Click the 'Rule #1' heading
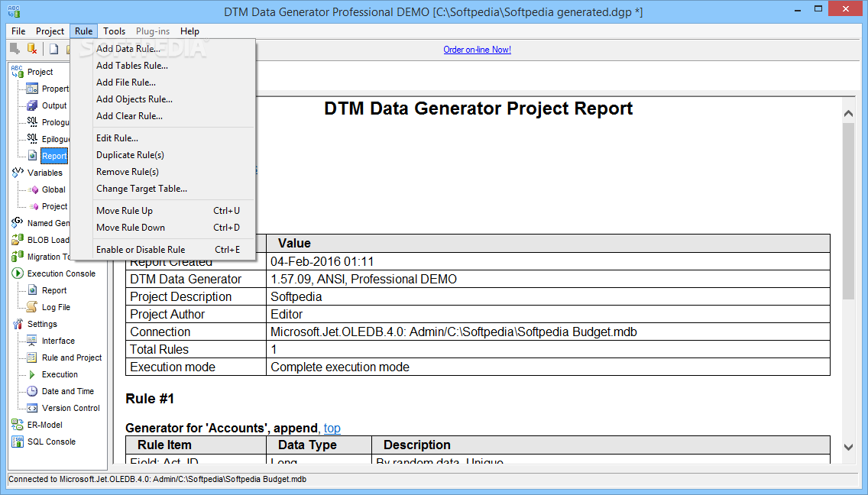 (150, 399)
